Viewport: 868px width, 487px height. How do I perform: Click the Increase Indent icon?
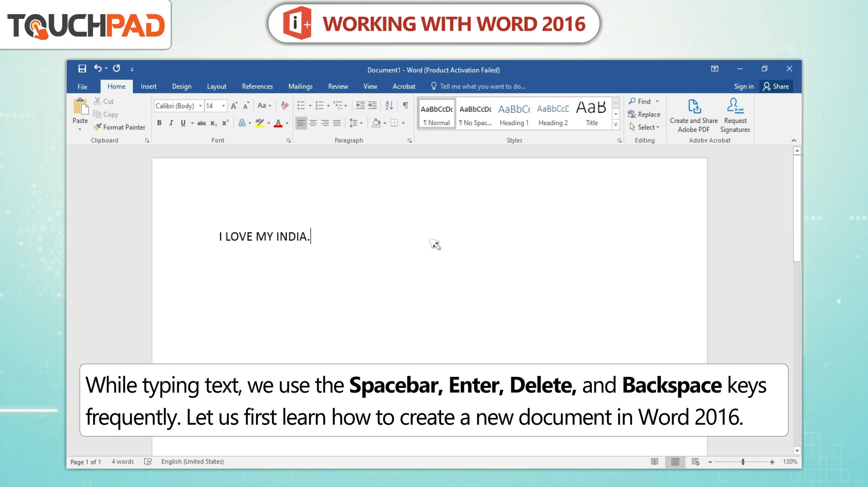click(x=372, y=106)
